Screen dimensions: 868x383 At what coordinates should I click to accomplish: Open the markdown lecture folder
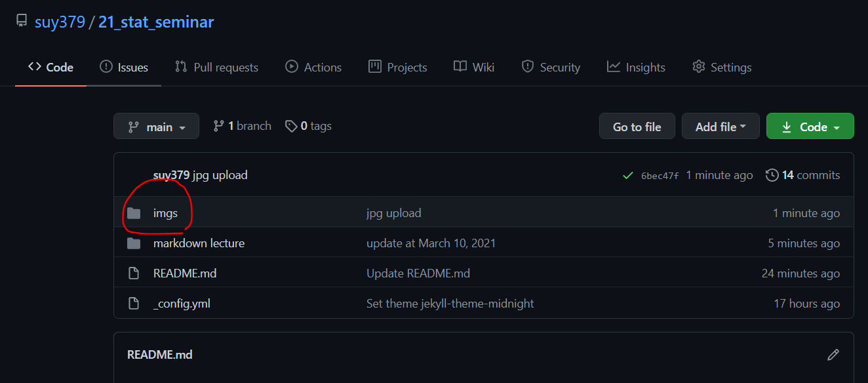[x=199, y=243]
